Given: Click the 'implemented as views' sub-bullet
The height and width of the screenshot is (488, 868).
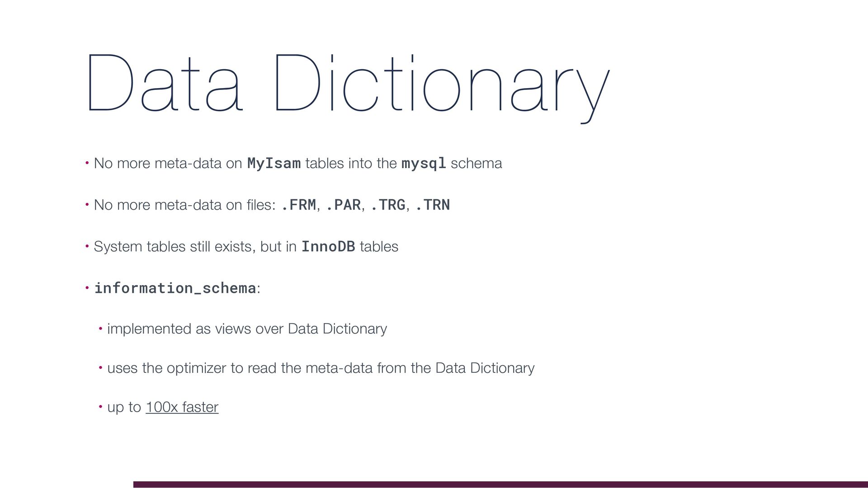Looking at the screenshot, I should pyautogui.click(x=247, y=329).
